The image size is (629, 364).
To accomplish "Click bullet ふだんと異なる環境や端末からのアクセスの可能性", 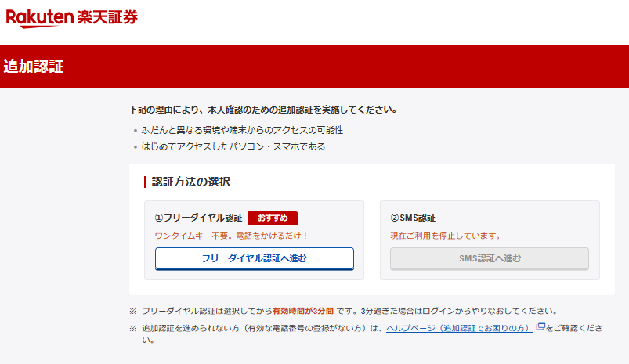I will [x=242, y=130].
